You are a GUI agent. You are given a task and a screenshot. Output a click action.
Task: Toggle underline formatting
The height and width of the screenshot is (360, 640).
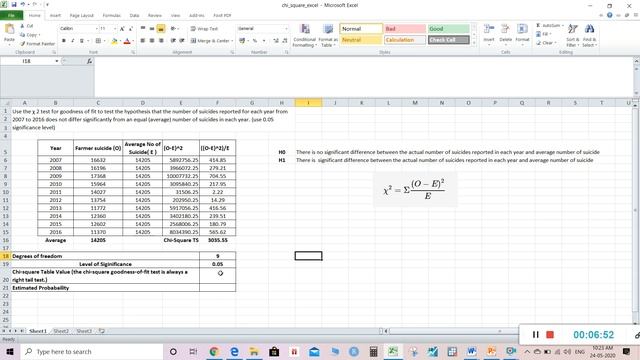[x=82, y=40]
